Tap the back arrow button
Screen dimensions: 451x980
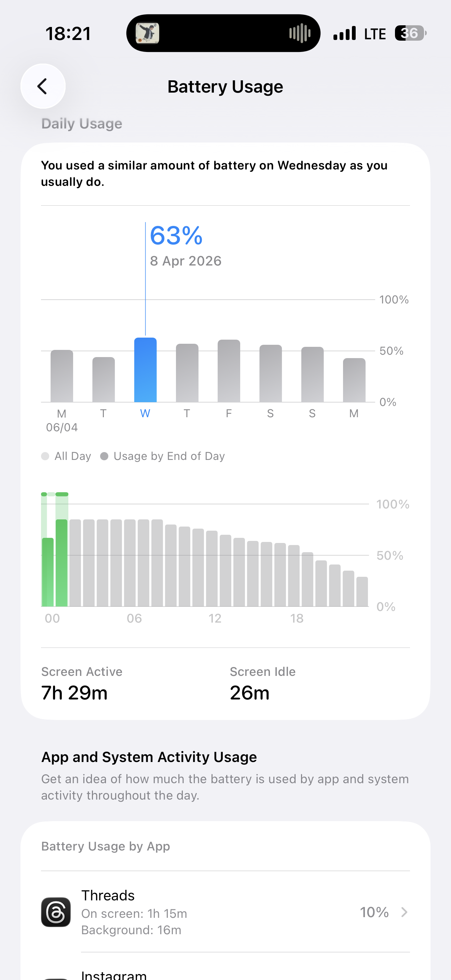coord(43,86)
